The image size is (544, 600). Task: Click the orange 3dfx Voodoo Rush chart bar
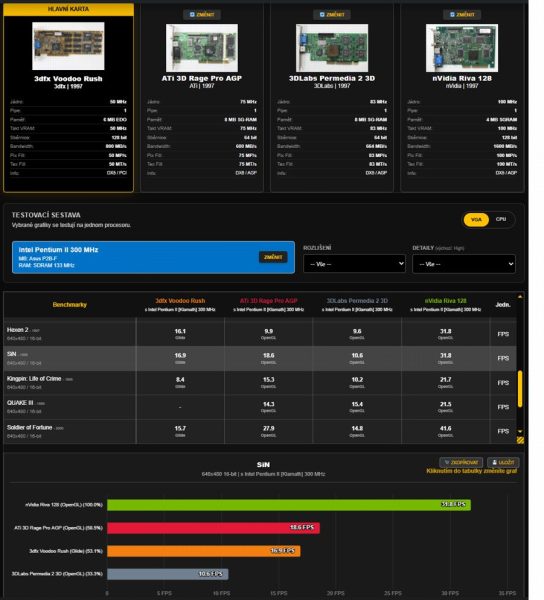coord(204,551)
